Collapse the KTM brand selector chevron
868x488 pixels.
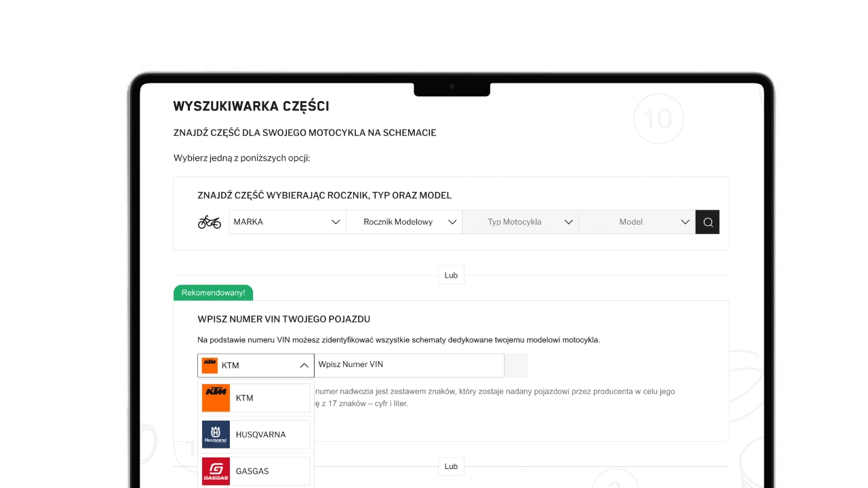click(304, 365)
